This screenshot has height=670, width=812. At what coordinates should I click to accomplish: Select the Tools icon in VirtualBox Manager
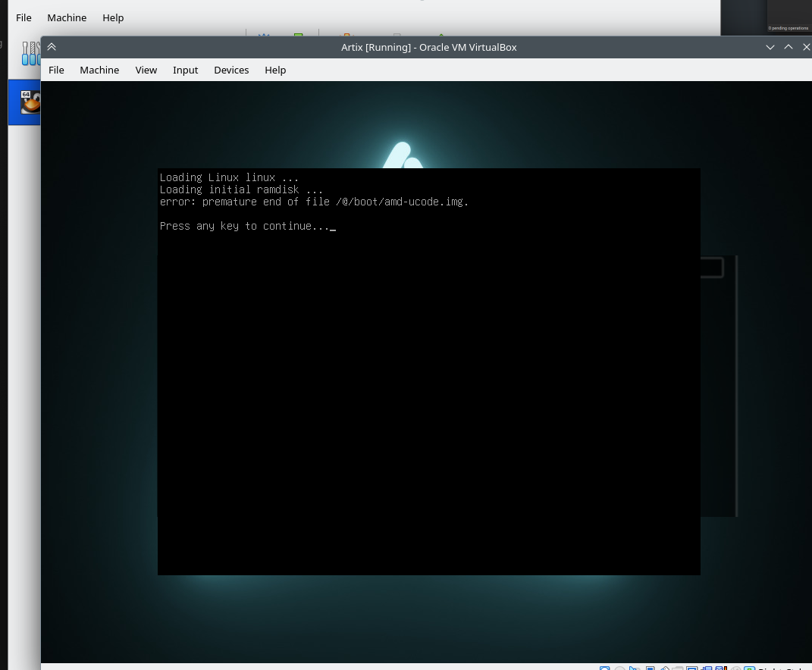coord(31,53)
